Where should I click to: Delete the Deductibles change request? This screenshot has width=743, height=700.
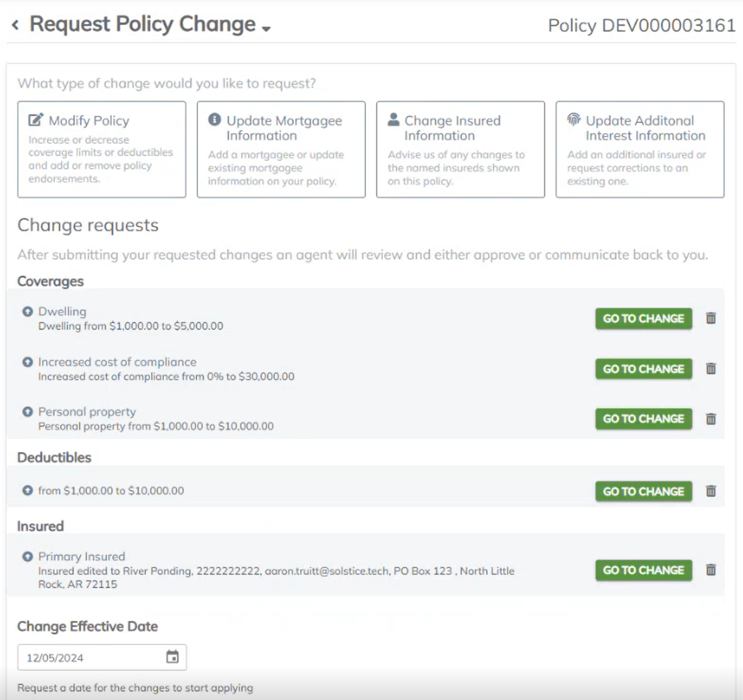point(710,491)
